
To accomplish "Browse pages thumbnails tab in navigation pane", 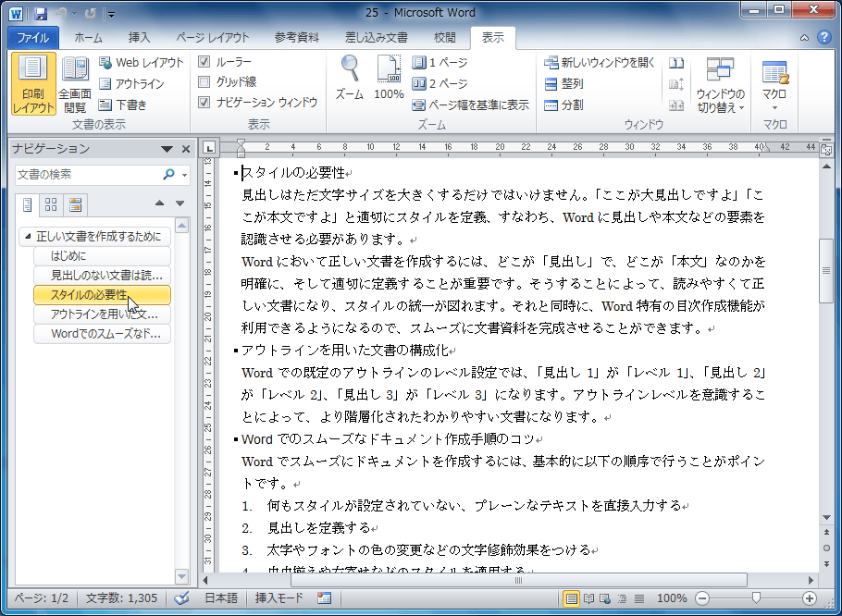I will [51, 204].
